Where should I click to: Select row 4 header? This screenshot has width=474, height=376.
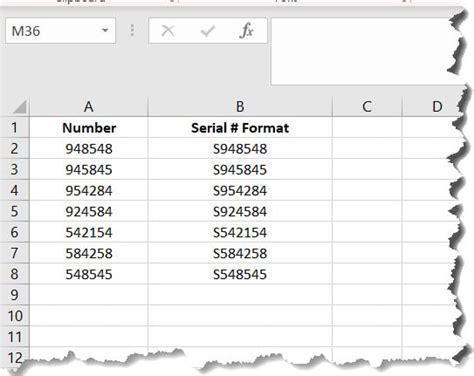(14, 190)
